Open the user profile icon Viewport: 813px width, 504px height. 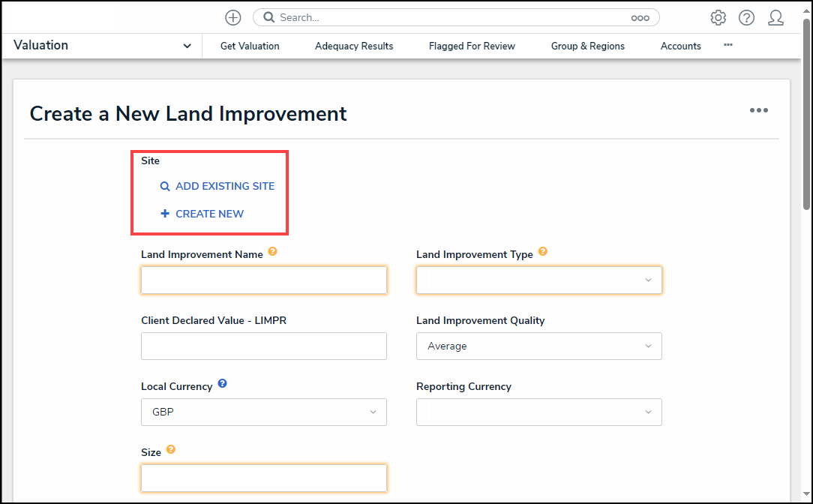tap(775, 18)
